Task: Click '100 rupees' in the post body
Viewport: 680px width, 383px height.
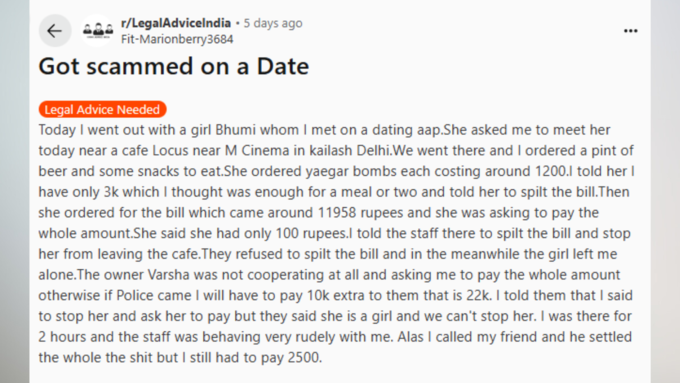Action: pos(311,233)
